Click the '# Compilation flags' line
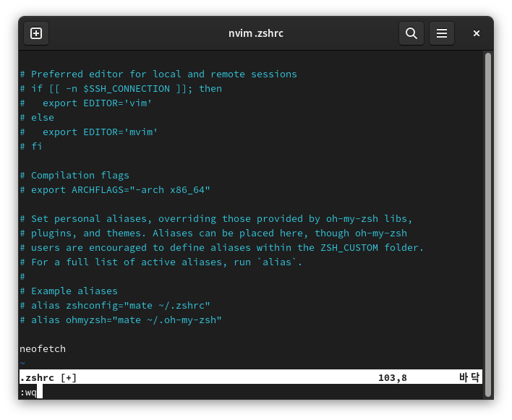 (74, 175)
